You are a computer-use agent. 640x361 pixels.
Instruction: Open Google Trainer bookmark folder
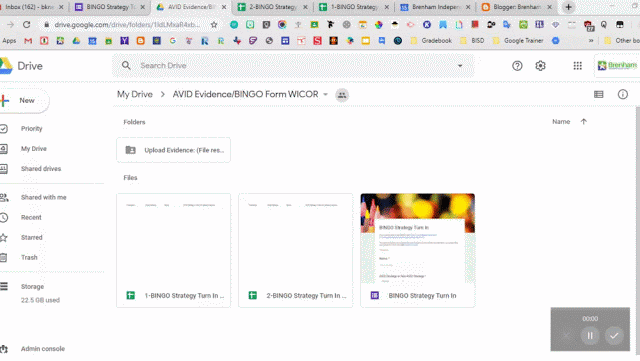[518, 41]
